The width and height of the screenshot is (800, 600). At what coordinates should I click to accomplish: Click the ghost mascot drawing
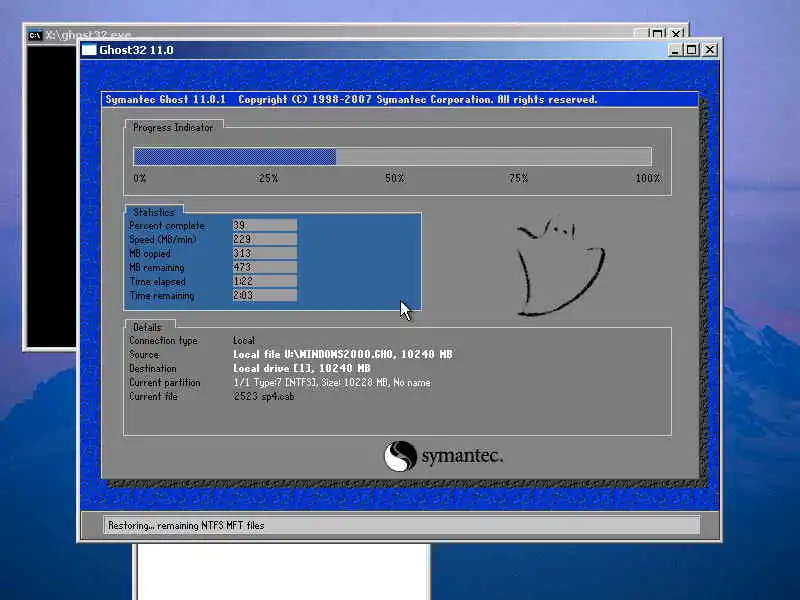click(x=560, y=266)
